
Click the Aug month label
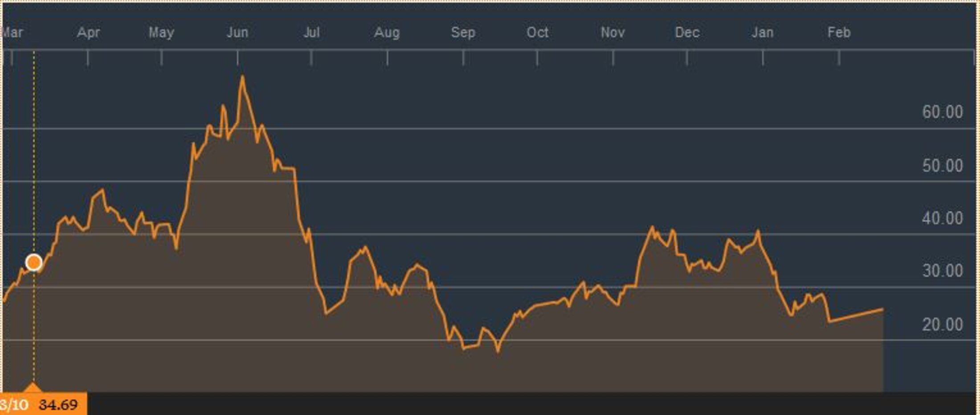[x=387, y=33]
